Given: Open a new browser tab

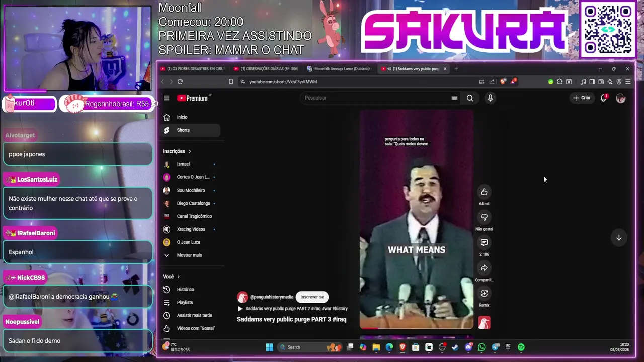Looking at the screenshot, I should (x=456, y=69).
